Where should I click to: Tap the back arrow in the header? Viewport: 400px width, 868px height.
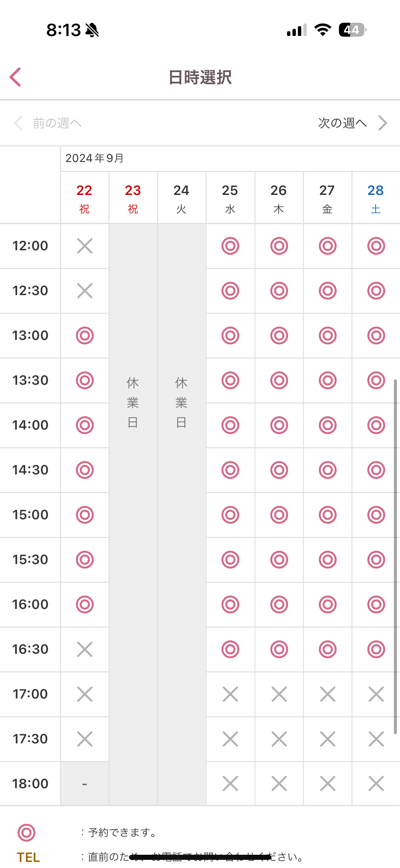click(x=16, y=77)
